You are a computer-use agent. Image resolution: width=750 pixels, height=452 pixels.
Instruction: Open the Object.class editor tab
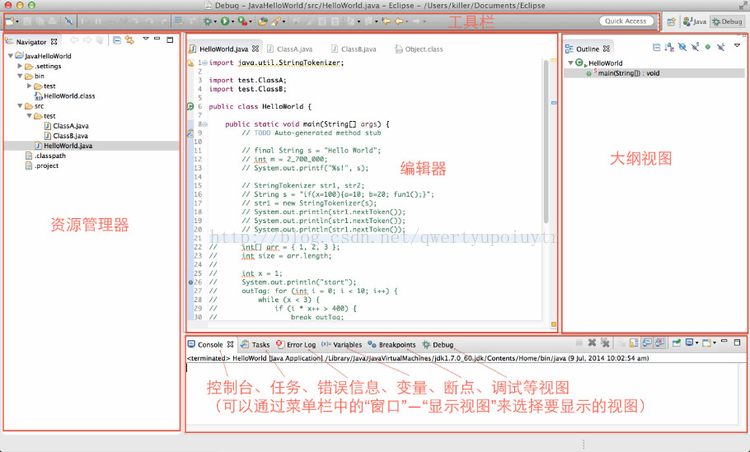419,49
